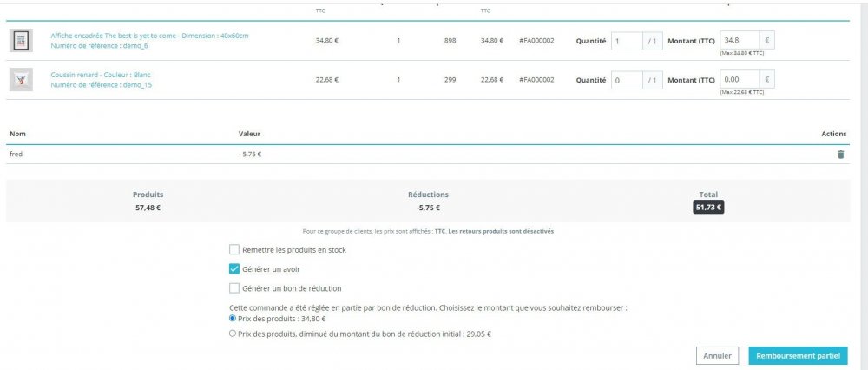The height and width of the screenshot is (370, 868).
Task: Open Numéro de référence : demo_6 link
Action: pyautogui.click(x=99, y=46)
